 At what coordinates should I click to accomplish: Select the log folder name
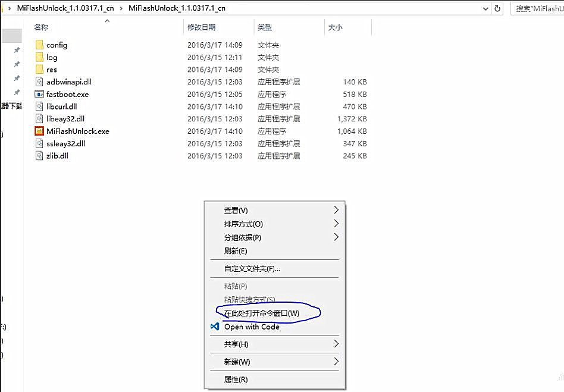pos(52,58)
